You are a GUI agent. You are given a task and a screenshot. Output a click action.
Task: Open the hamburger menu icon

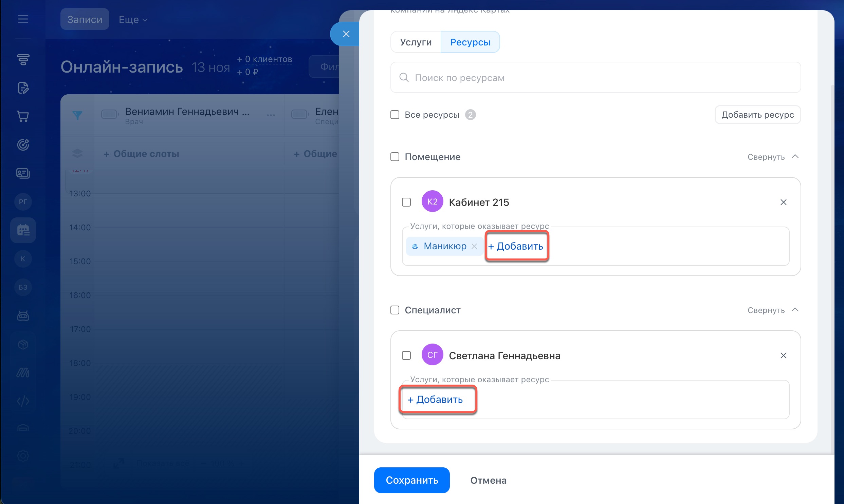point(23,19)
